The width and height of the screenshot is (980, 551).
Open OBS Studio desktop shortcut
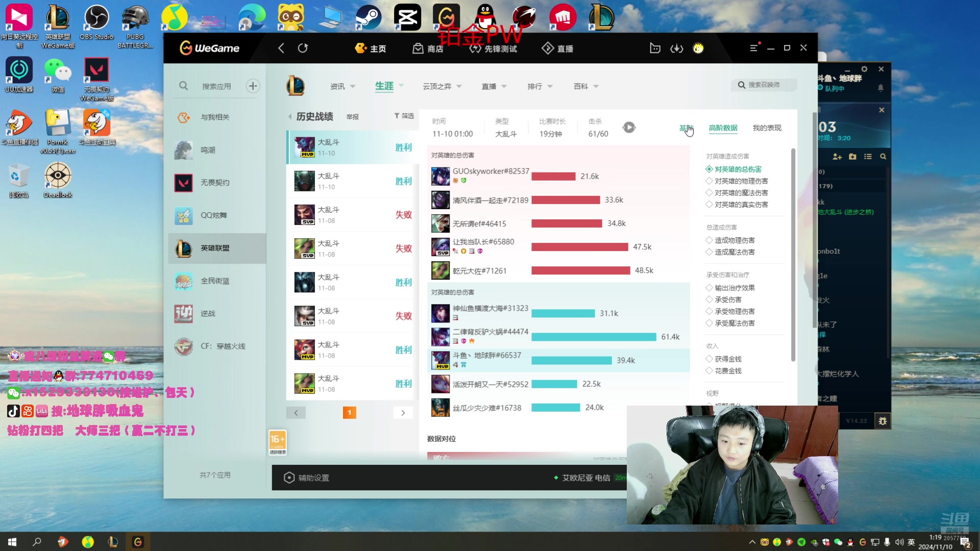(96, 23)
